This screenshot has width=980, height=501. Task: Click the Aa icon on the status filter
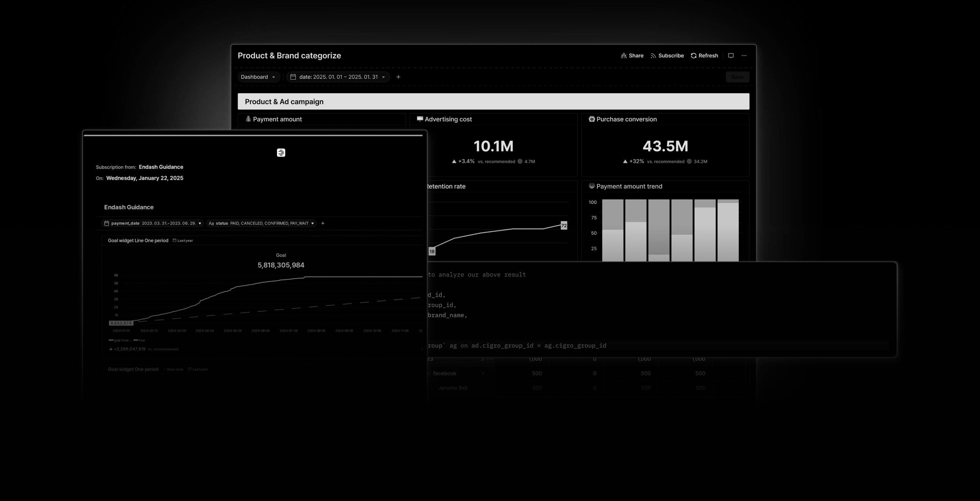(x=211, y=223)
